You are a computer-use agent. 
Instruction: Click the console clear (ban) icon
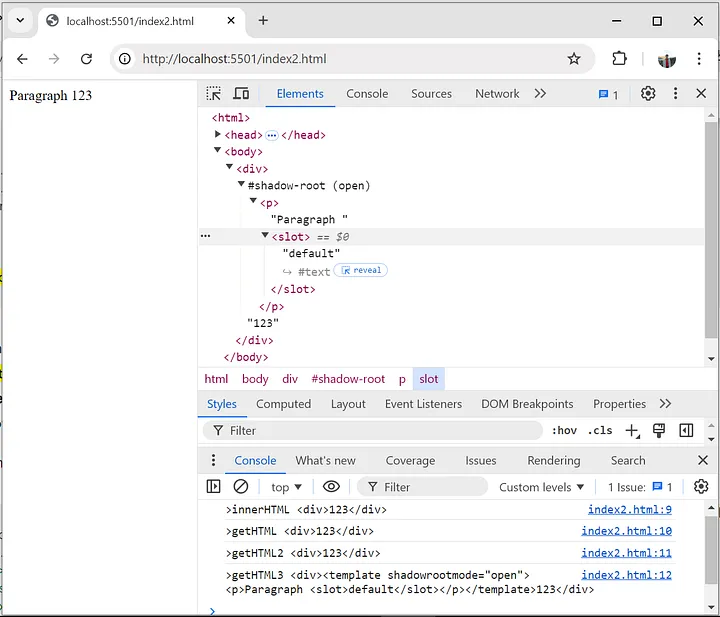click(241, 487)
